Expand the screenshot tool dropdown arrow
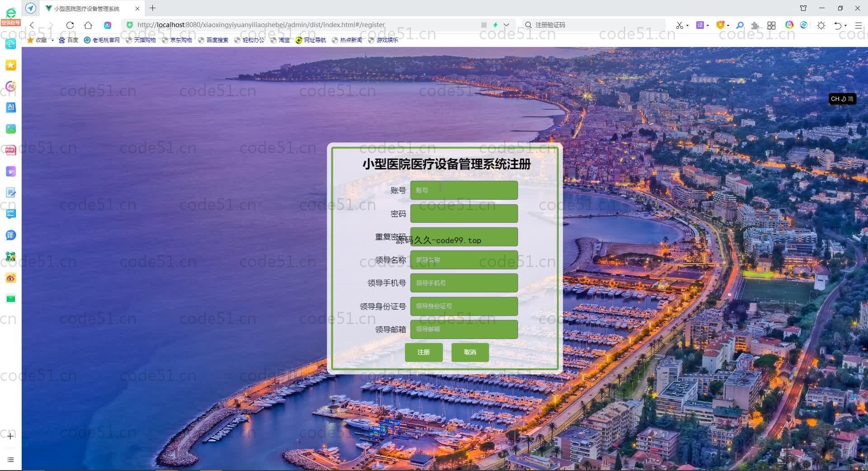The image size is (868, 471). click(x=687, y=26)
